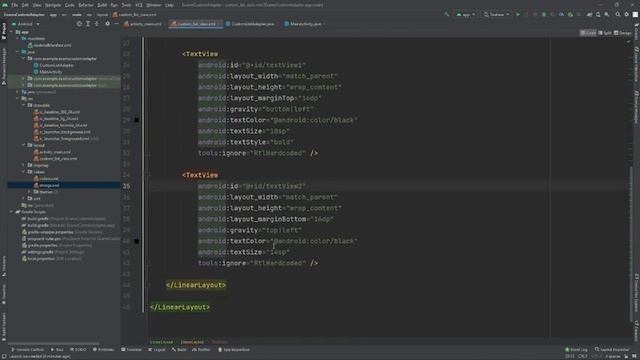
Task: Open the Code menu
Action: [x=70, y=5]
